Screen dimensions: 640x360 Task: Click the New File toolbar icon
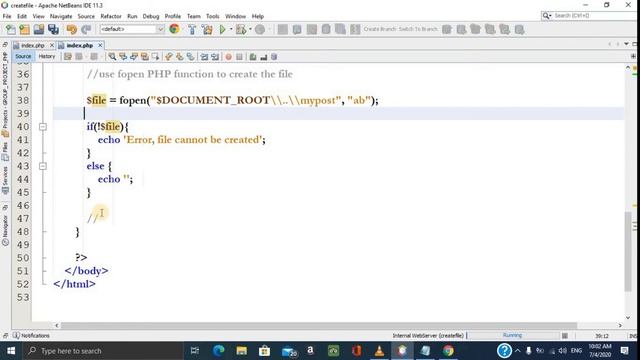(11, 29)
